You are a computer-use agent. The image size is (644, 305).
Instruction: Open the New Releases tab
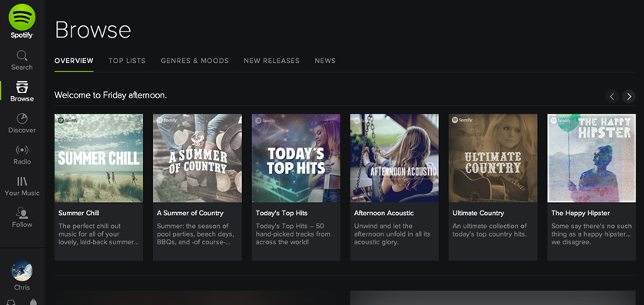(271, 61)
